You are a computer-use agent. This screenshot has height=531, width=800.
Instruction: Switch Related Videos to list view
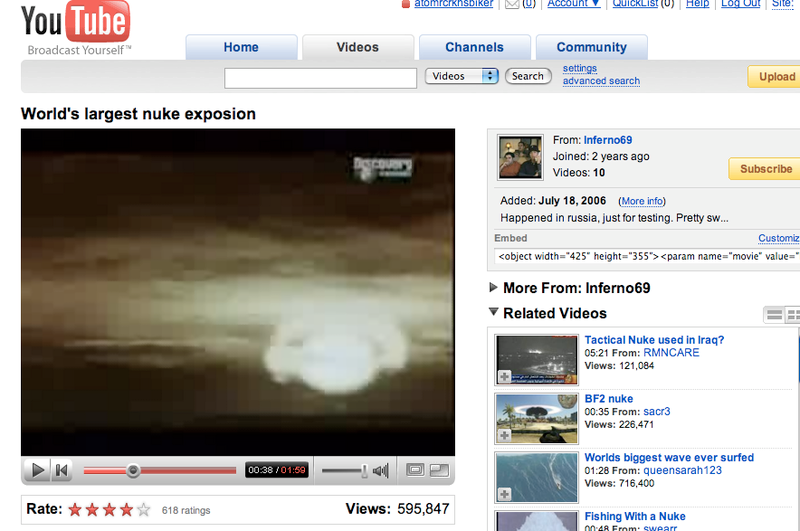(774, 315)
